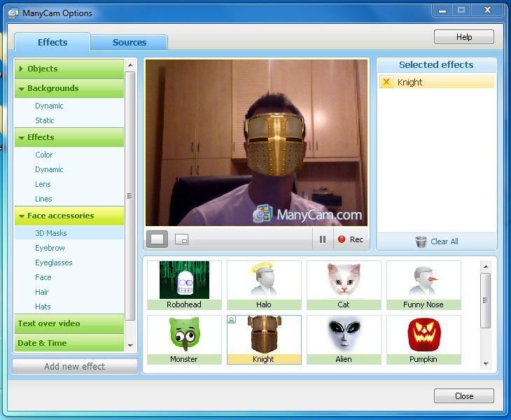
Task: Select the Pumpkin mask effect
Action: click(x=423, y=339)
